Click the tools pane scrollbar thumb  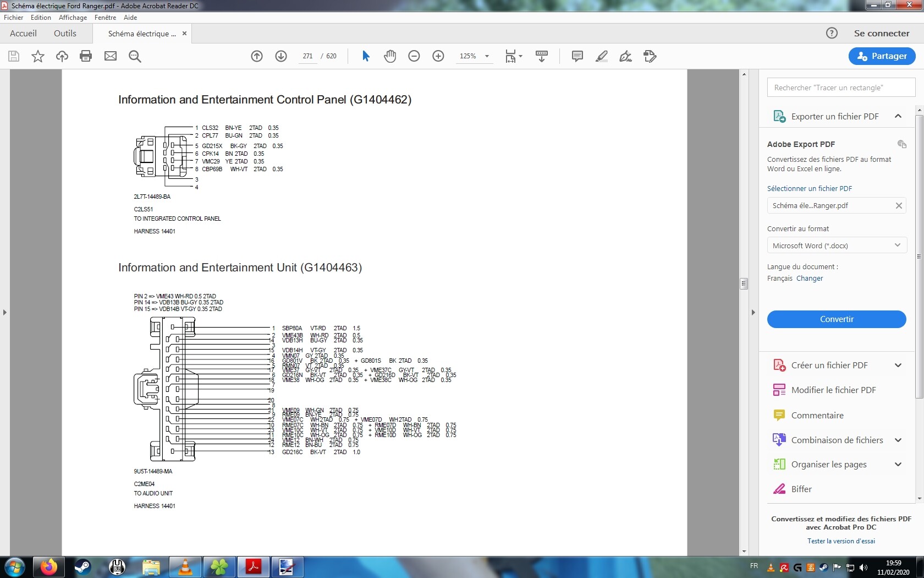pyautogui.click(x=919, y=256)
